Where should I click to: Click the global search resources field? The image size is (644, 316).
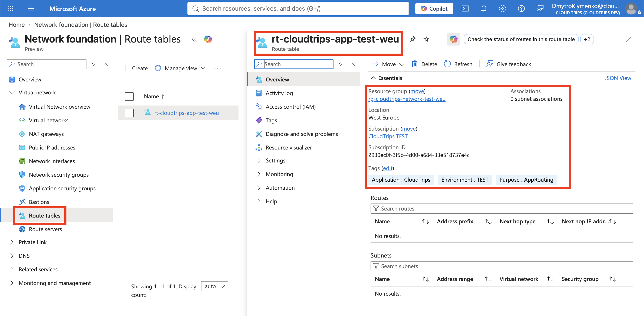298,9
